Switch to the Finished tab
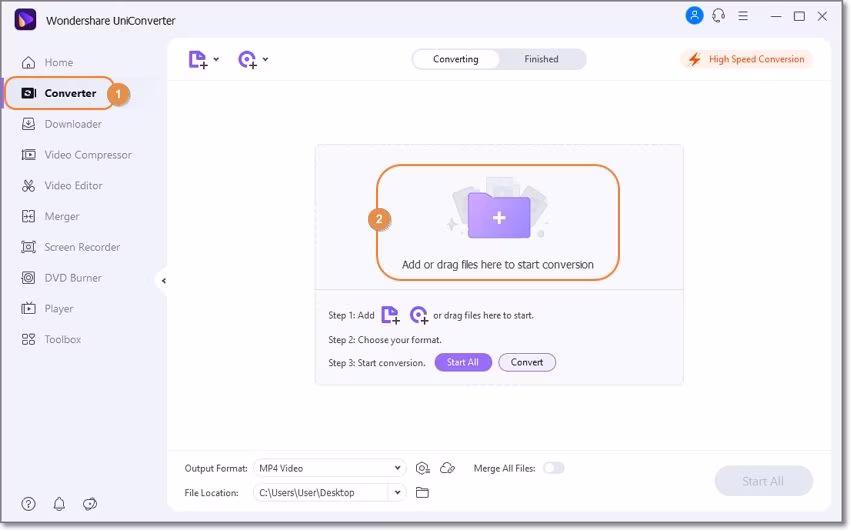This screenshot has height=530, width=850. point(541,59)
